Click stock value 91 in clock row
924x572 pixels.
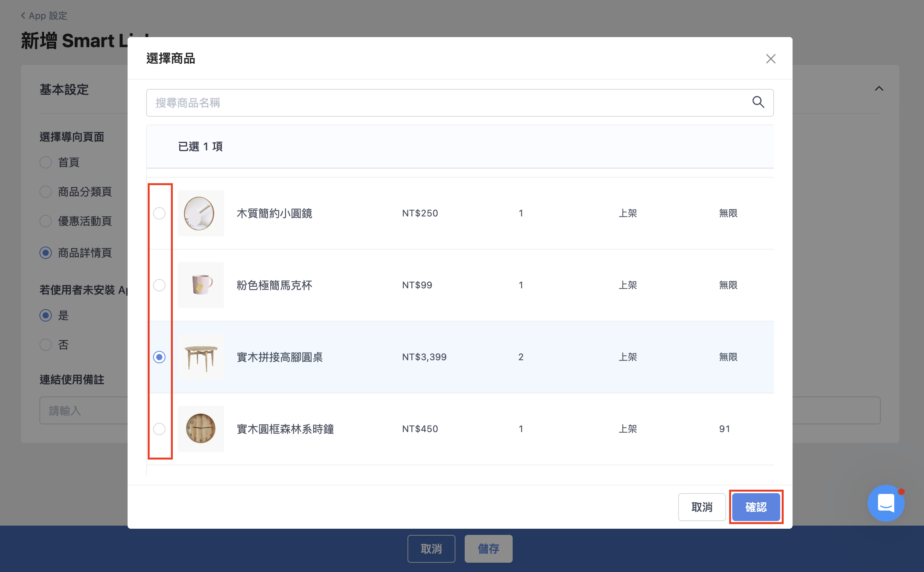[725, 429]
